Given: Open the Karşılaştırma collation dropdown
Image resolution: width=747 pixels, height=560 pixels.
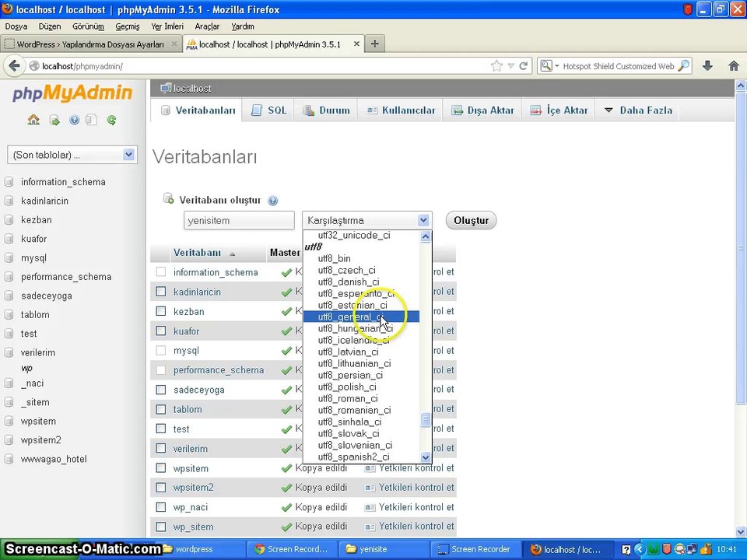Looking at the screenshot, I should tap(366, 220).
